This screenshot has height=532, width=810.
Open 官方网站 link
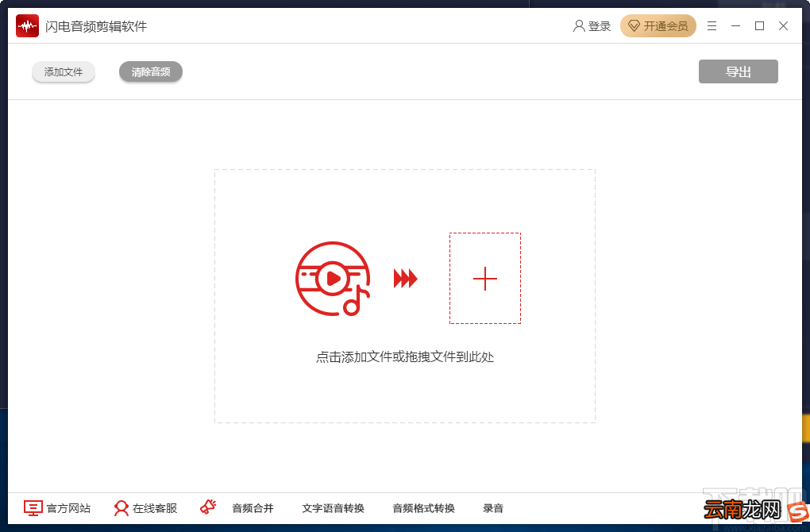69,508
